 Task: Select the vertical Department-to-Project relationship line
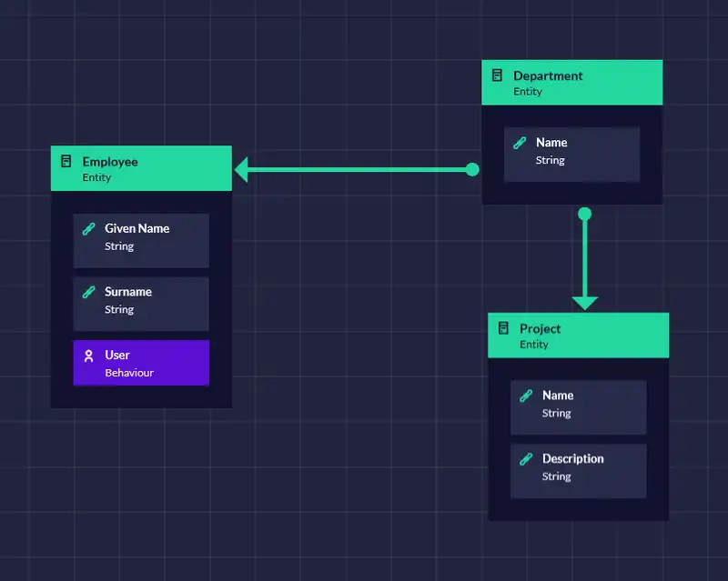(584, 259)
